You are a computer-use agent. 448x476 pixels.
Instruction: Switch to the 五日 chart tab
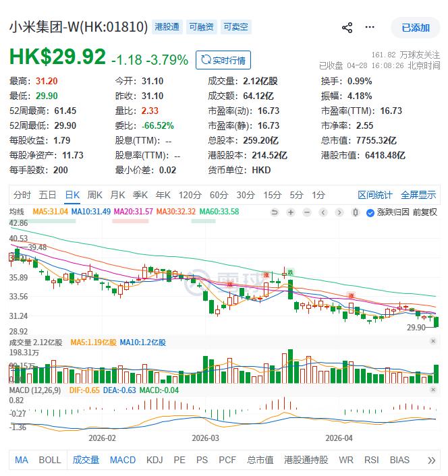(x=47, y=195)
